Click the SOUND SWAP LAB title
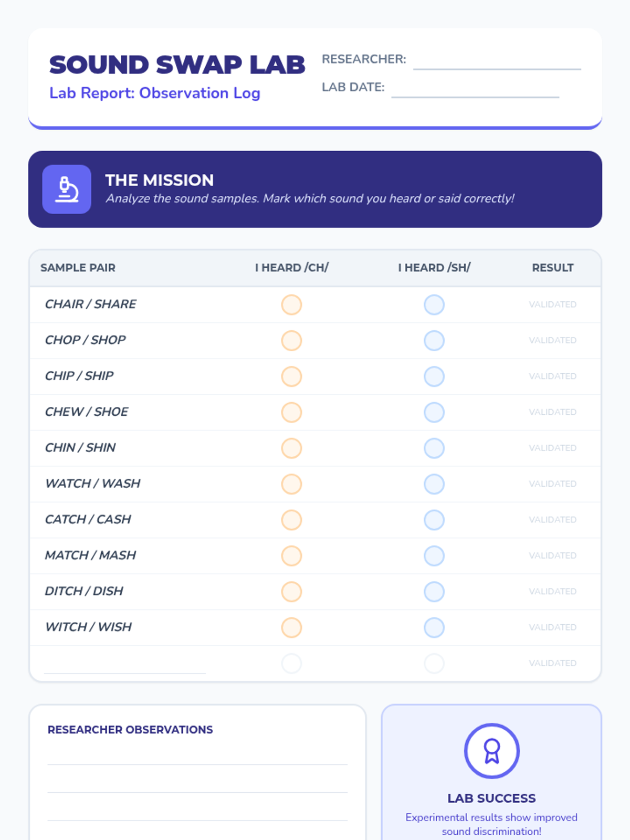The width and height of the screenshot is (630, 840). (x=177, y=65)
